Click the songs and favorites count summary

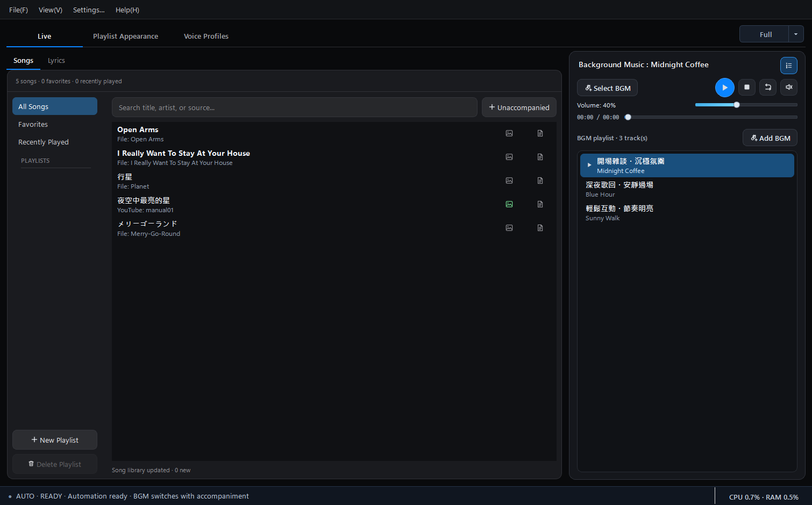click(69, 81)
